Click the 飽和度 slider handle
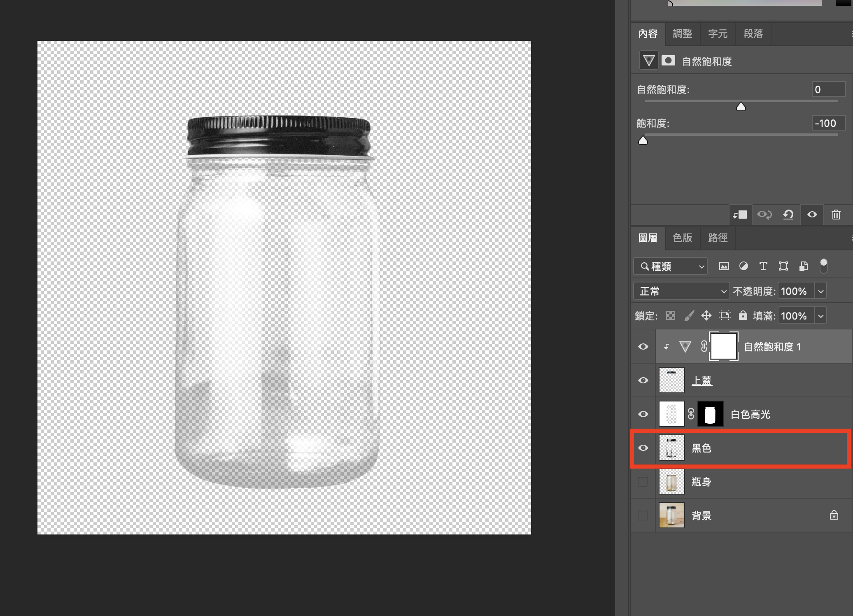The image size is (853, 616). tap(643, 141)
